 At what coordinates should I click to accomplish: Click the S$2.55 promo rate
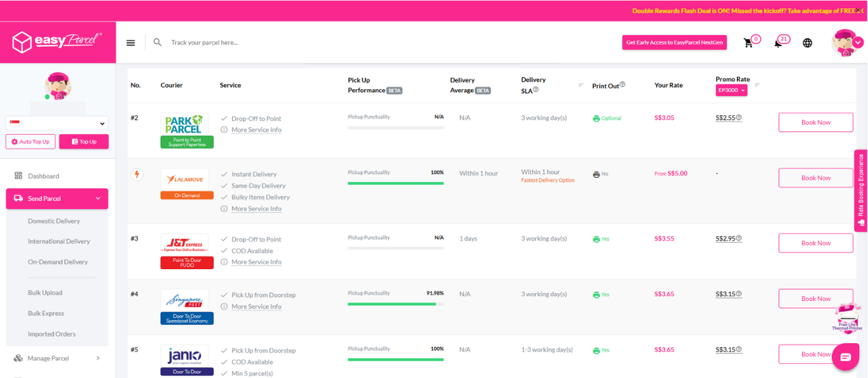point(726,118)
